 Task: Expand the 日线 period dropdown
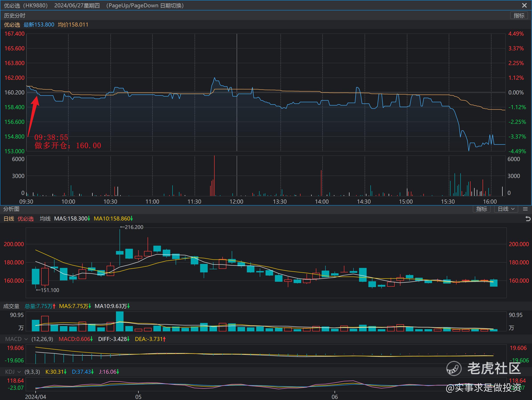[506, 209]
